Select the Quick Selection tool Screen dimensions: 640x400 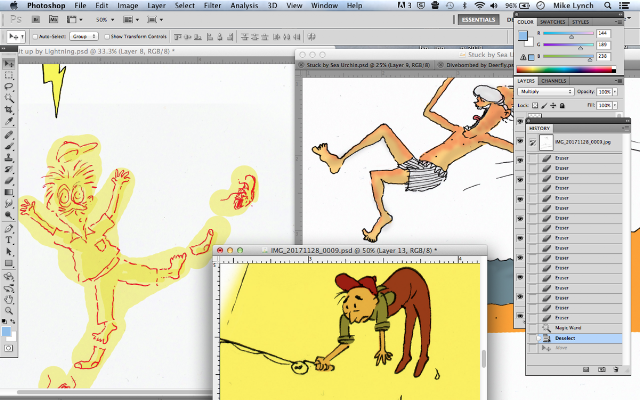tap(9, 98)
